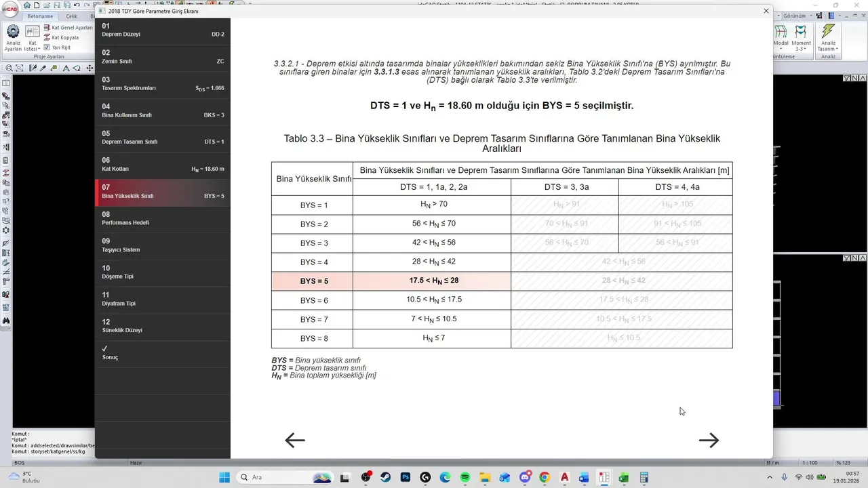Click the open folder icon in the quick access toolbar
The height and width of the screenshot is (488, 868).
pyautogui.click(x=47, y=5)
